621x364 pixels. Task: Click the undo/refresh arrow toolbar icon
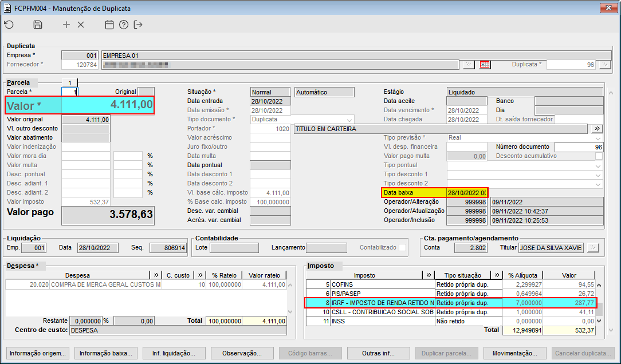[9, 25]
